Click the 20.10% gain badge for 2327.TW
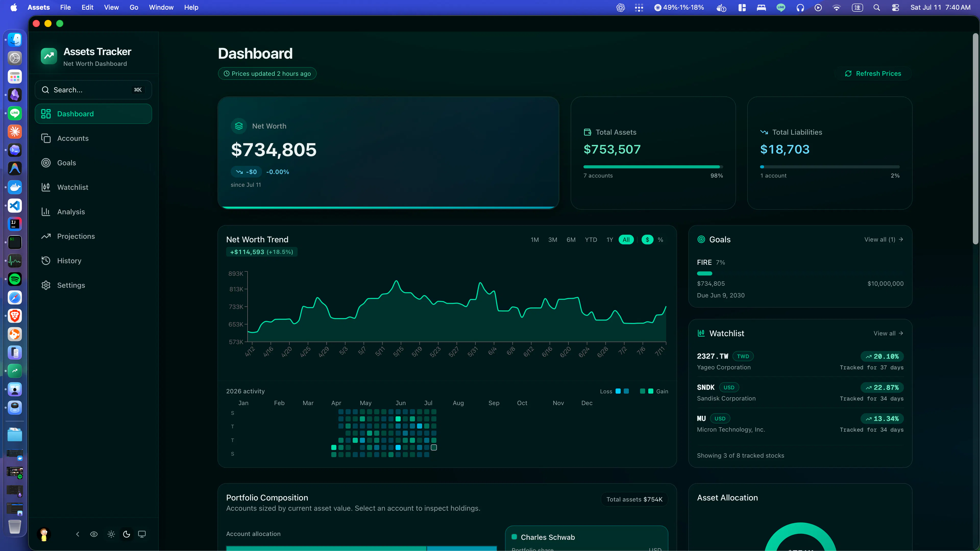Image resolution: width=980 pixels, height=551 pixels. (x=882, y=356)
